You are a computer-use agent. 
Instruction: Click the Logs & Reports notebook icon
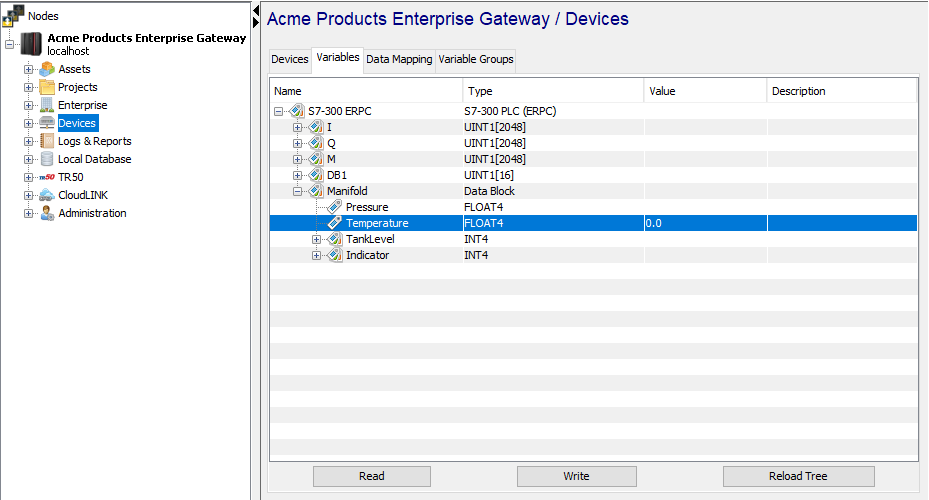click(47, 141)
